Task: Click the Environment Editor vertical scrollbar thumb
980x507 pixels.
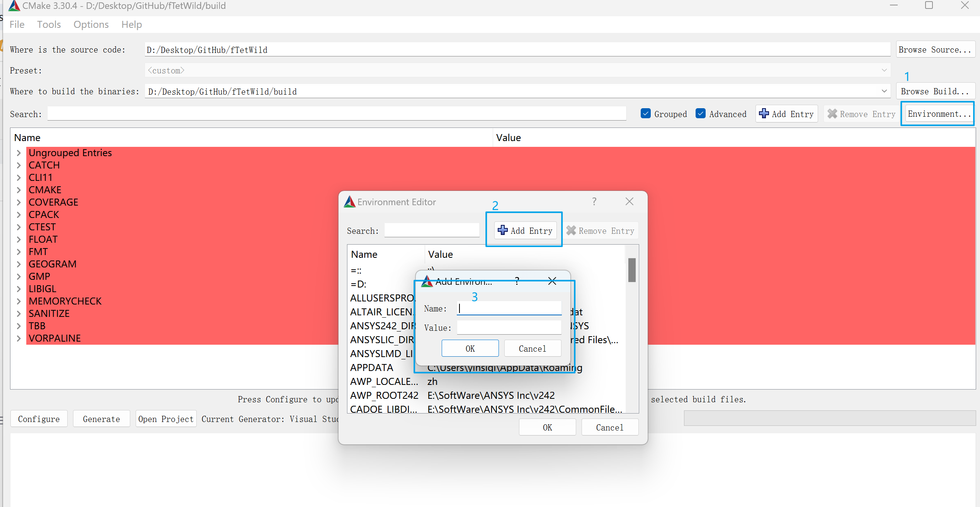Action: (632, 270)
